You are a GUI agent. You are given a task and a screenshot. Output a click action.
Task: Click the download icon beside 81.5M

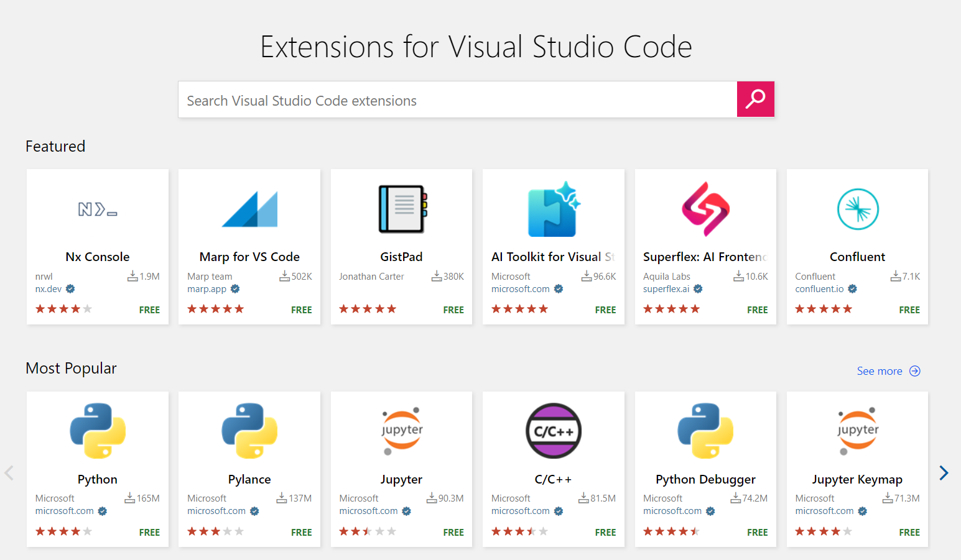pos(583,498)
